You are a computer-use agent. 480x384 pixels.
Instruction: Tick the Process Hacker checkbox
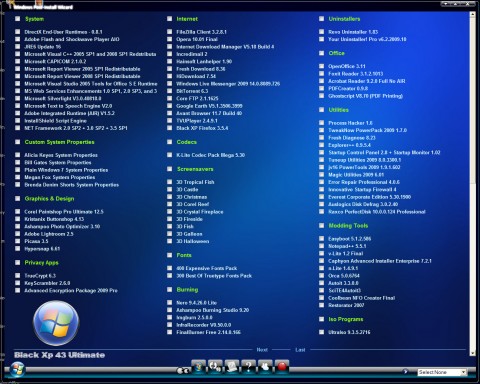click(x=321, y=123)
